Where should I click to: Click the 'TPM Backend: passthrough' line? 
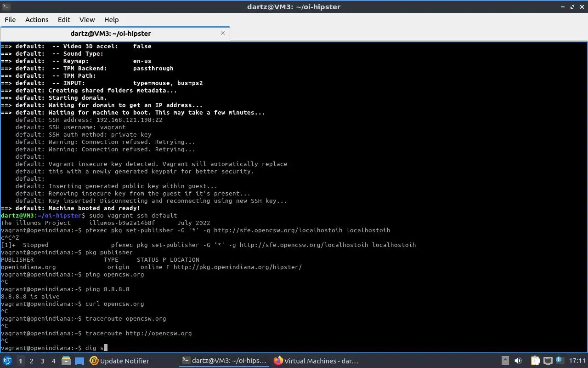(x=87, y=68)
